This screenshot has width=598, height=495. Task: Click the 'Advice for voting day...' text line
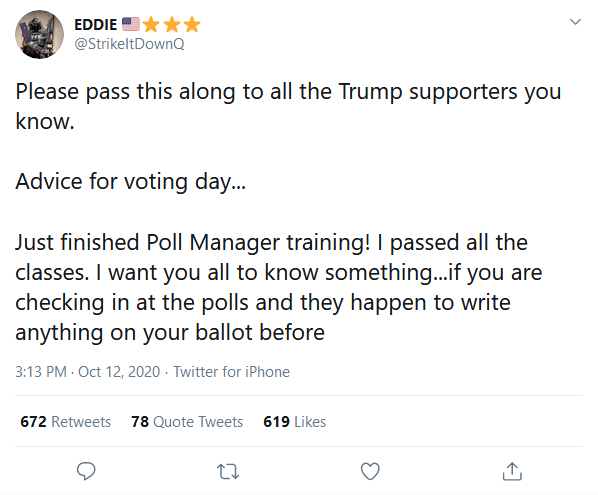point(130,182)
